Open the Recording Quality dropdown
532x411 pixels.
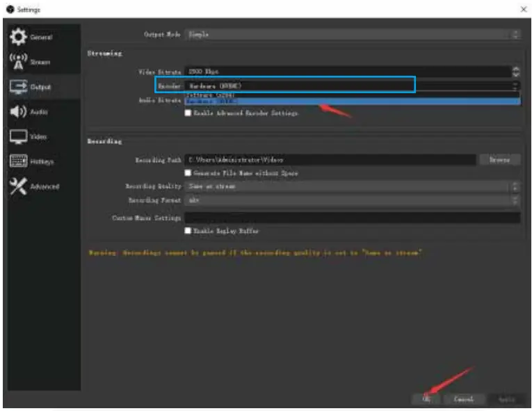click(353, 186)
